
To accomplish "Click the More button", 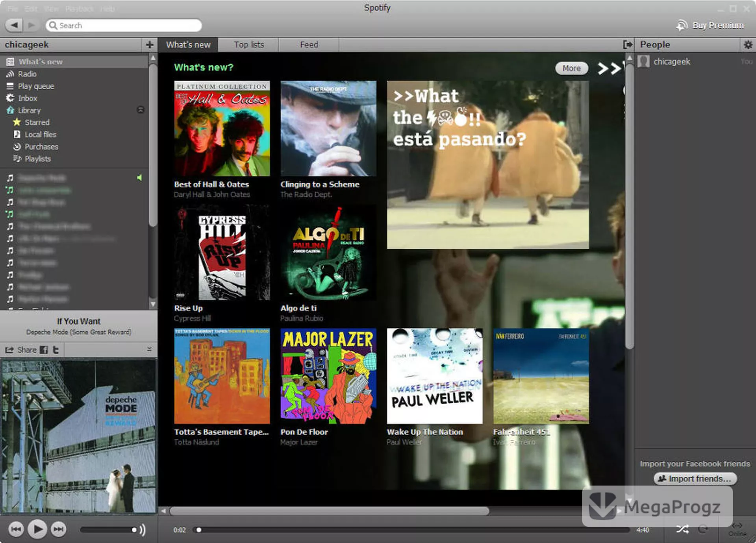I will tap(571, 68).
